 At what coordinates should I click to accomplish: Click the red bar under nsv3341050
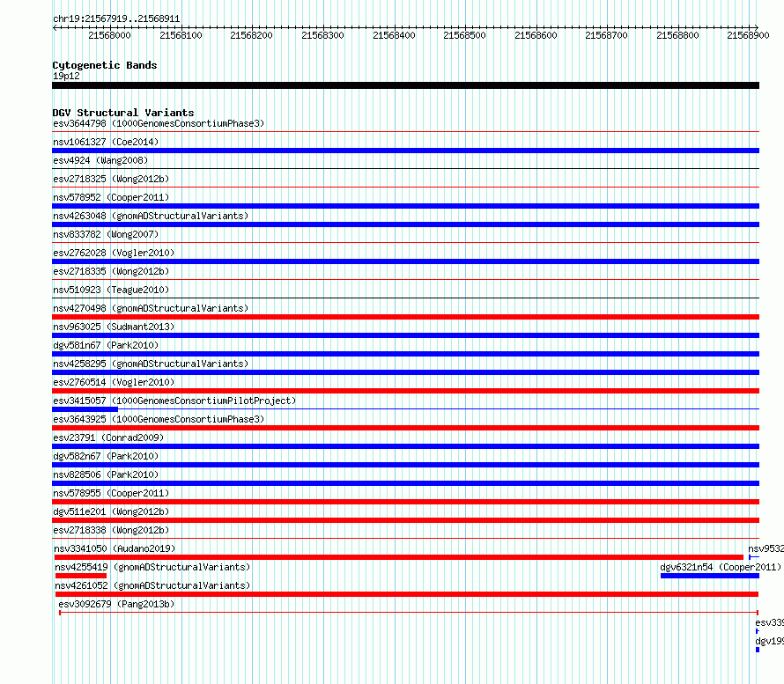(x=398, y=557)
